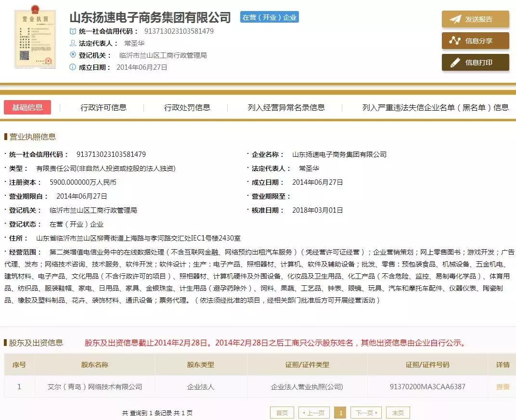Click 首页 in the pagination bar

tap(281, 412)
